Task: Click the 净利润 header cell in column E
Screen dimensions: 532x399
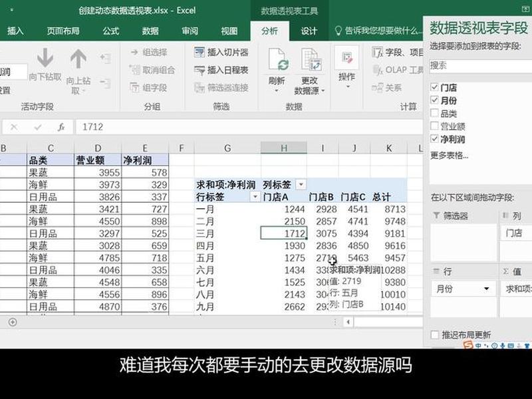Action: pyautogui.click(x=145, y=160)
